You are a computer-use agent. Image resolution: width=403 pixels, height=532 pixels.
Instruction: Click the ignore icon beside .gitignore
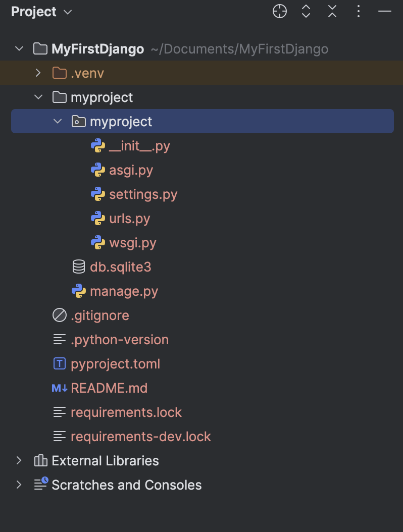[60, 315]
